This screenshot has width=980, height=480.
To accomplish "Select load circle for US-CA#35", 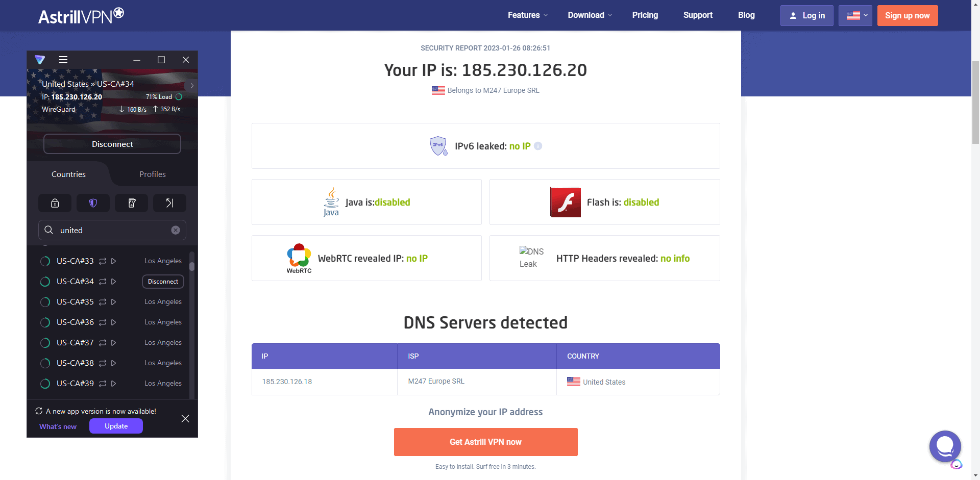I will tap(45, 302).
